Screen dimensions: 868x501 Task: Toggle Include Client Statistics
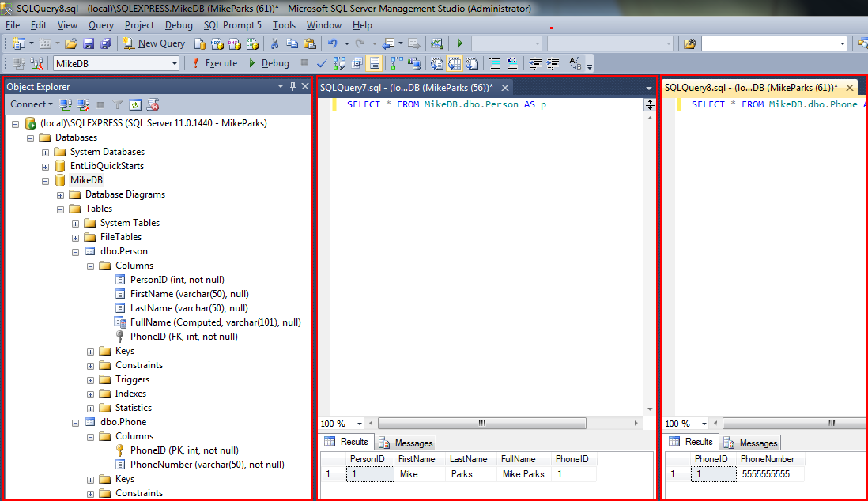coord(414,63)
